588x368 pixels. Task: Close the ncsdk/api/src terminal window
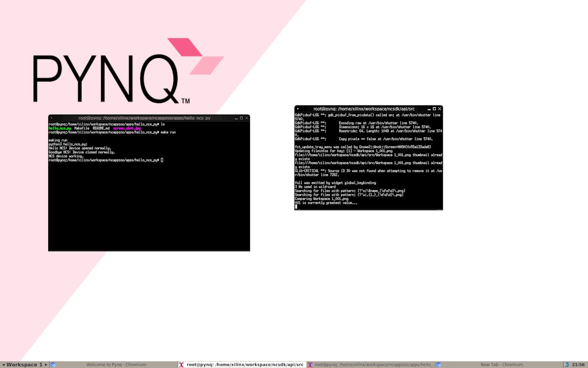pos(440,109)
